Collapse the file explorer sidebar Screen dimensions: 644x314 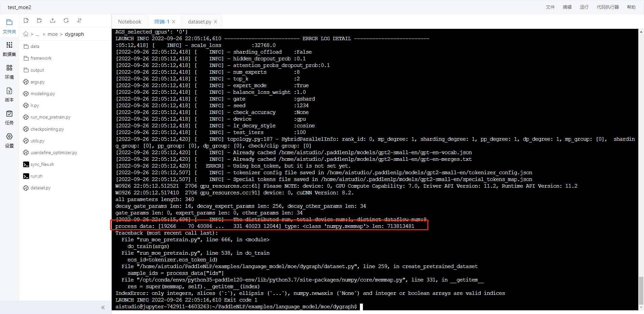pos(103,307)
